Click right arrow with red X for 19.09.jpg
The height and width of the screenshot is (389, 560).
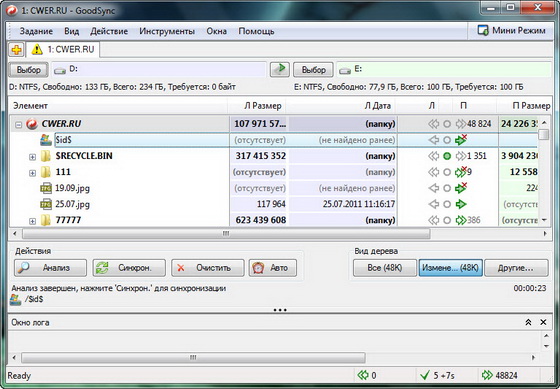point(461,188)
